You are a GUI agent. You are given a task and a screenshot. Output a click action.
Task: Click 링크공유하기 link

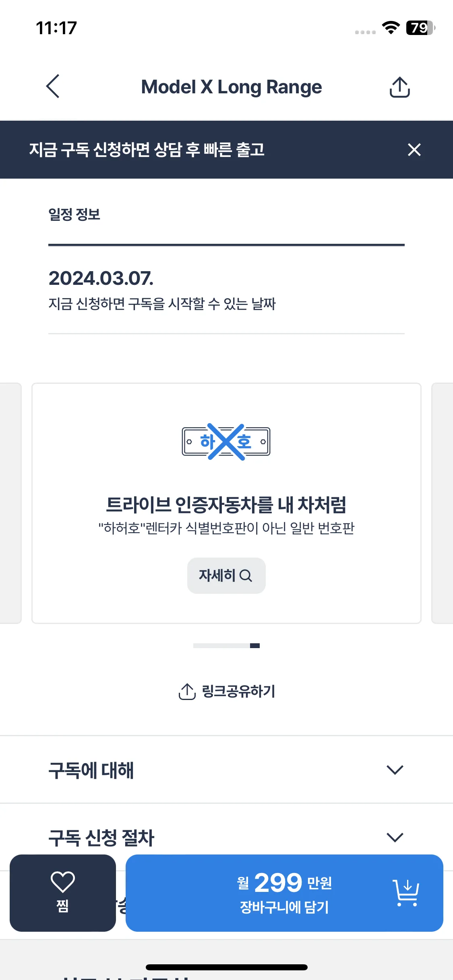point(238,691)
